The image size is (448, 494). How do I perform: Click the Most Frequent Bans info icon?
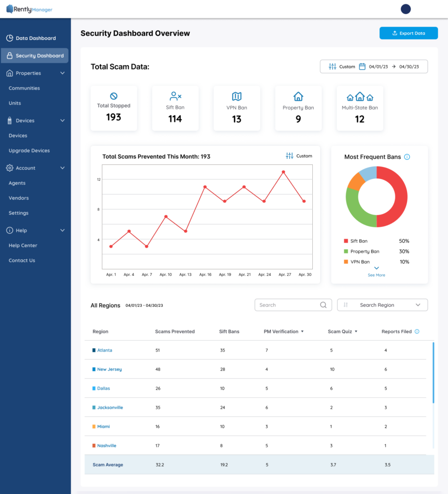pos(407,157)
